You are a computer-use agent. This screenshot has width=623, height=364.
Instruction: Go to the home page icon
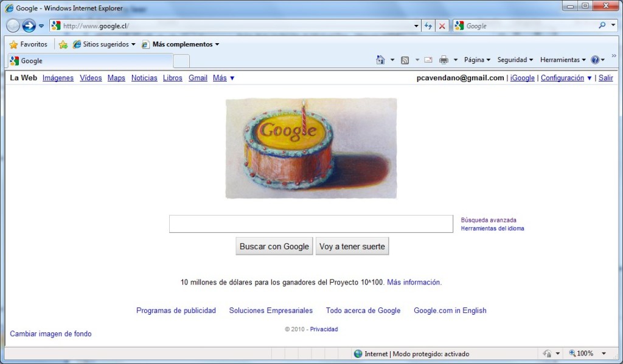(x=380, y=60)
